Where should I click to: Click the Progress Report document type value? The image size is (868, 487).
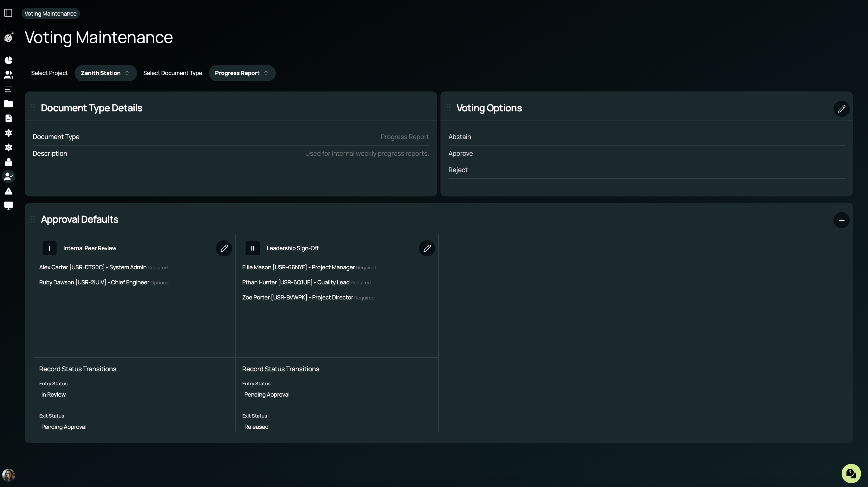(x=405, y=137)
